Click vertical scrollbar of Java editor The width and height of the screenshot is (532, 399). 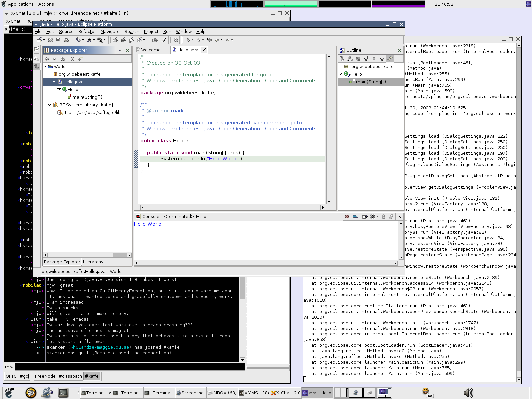(x=329, y=129)
